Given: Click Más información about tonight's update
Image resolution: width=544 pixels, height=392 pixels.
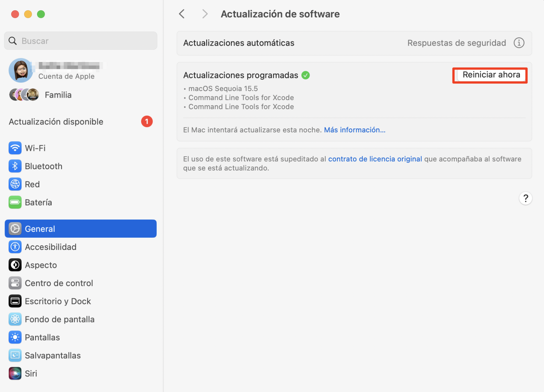Looking at the screenshot, I should pyautogui.click(x=354, y=129).
